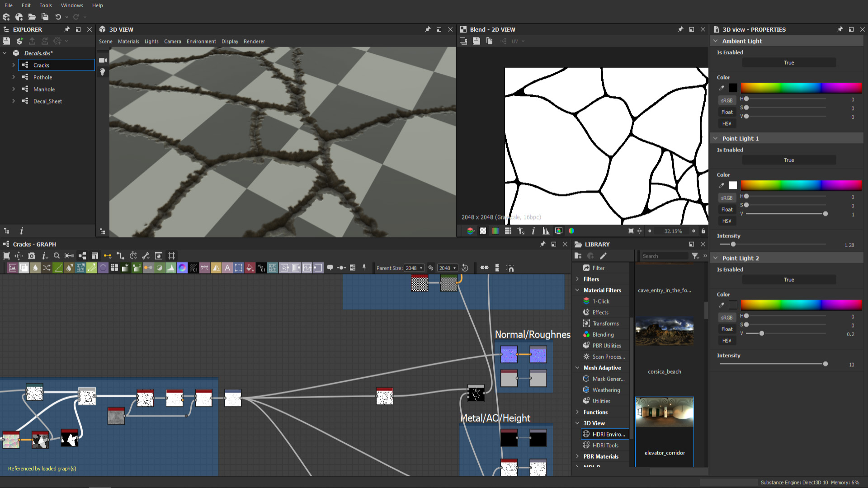Open the 3D view Renderer menu
This screenshot has width=868, height=488.
tap(254, 42)
